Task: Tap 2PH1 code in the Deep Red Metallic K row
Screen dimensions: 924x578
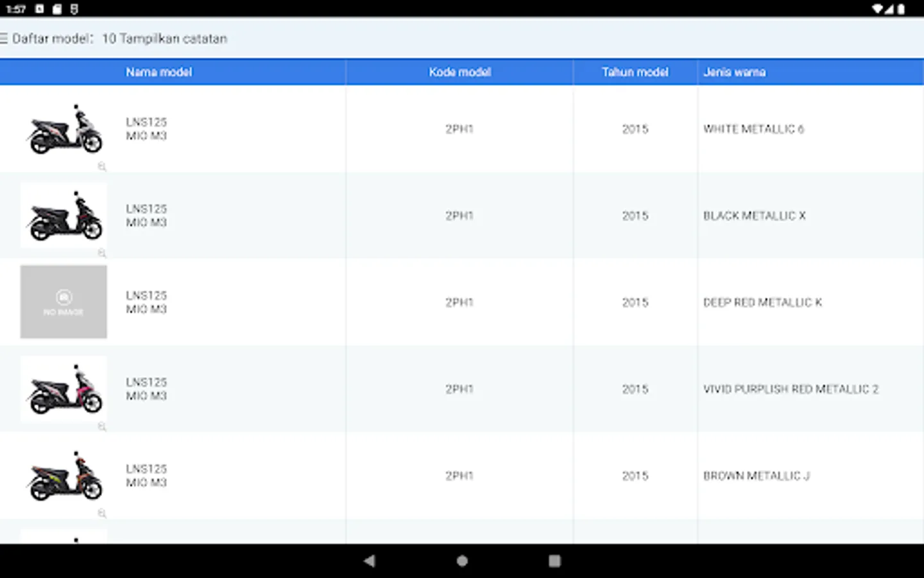Action: 459,302
